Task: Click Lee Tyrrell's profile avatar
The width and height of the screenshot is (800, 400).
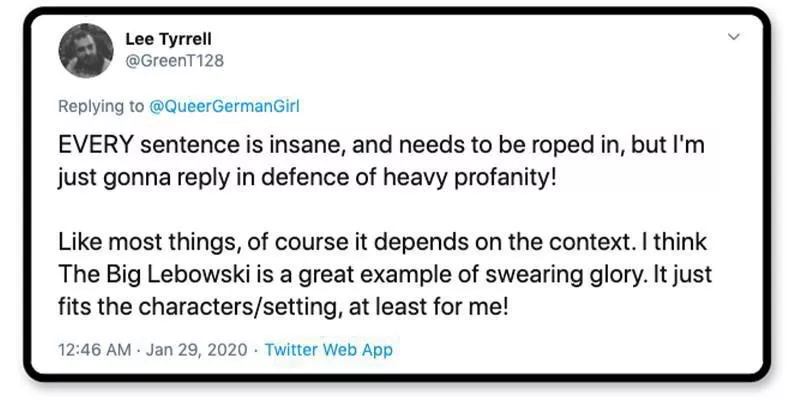Action: click(85, 51)
